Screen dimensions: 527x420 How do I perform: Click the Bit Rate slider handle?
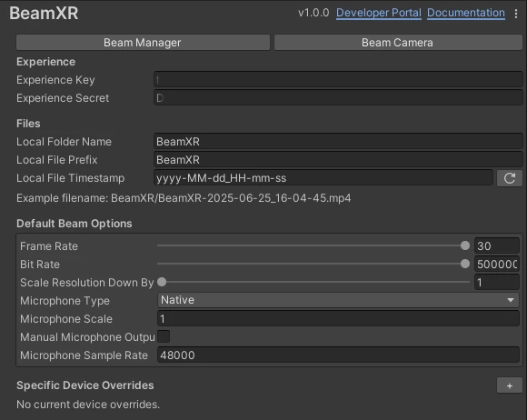[465, 264]
